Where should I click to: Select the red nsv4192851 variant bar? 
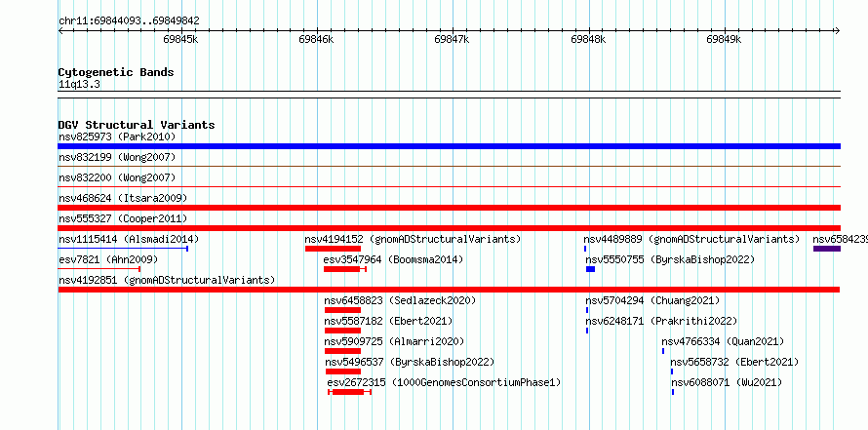(x=449, y=290)
